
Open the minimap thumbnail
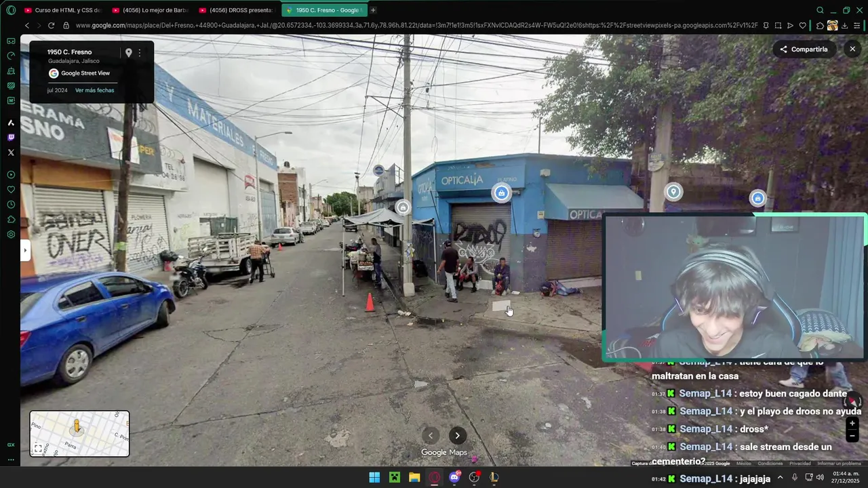(79, 434)
